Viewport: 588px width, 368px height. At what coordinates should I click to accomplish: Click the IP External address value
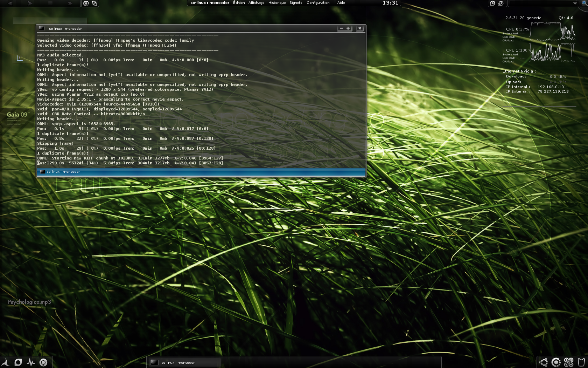tap(553, 91)
